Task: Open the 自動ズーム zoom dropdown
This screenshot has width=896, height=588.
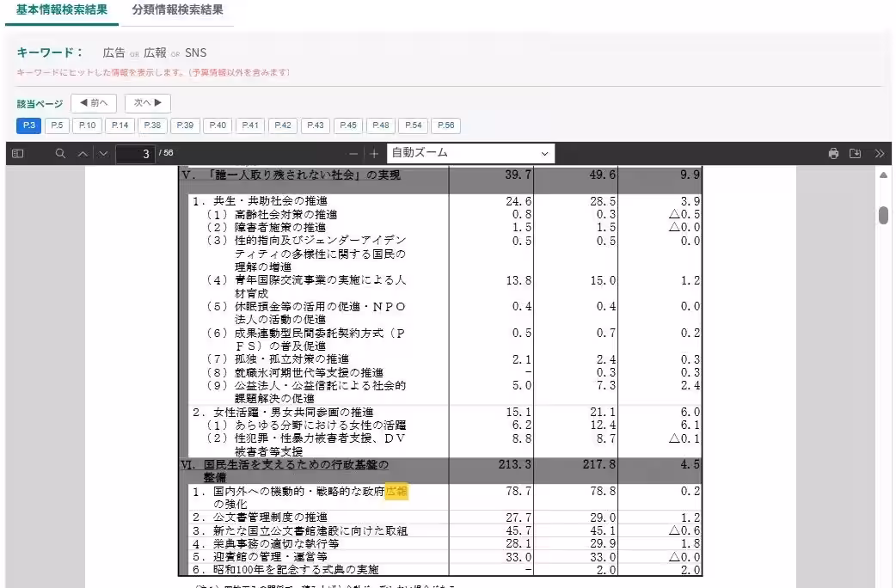Action: point(471,153)
